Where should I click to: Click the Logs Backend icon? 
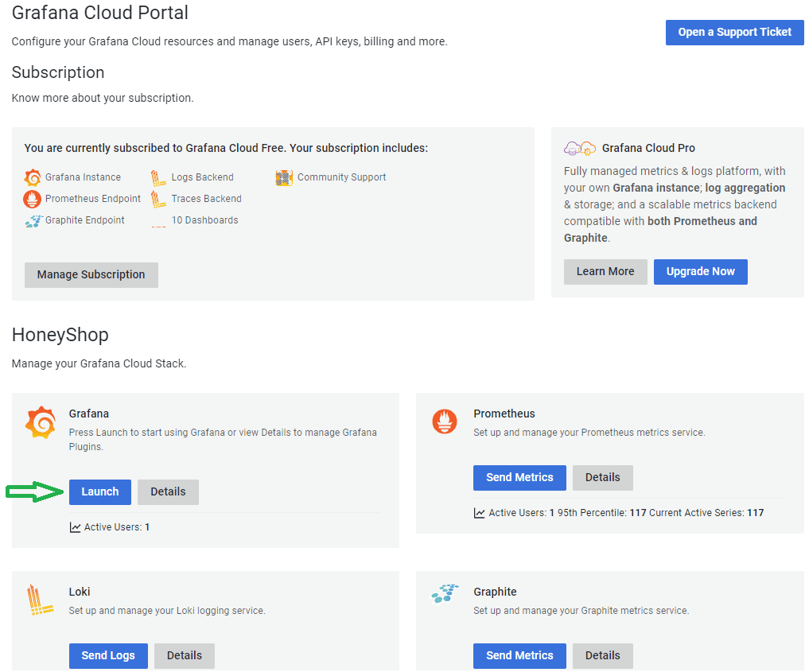click(x=158, y=177)
